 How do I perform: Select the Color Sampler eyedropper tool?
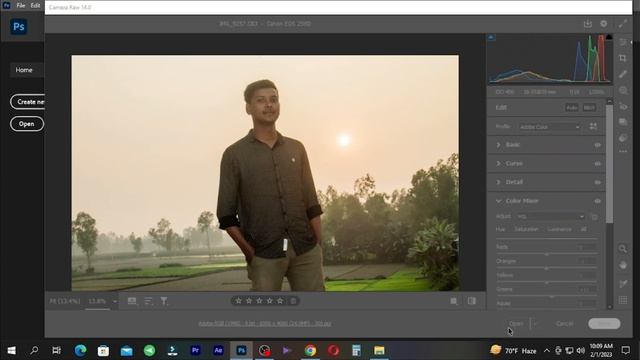tap(622, 283)
